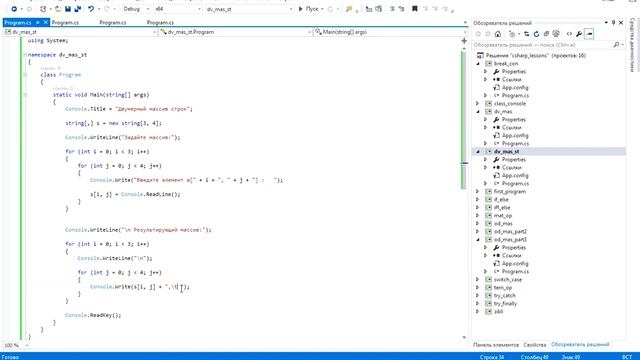
Task: Open the x64 platform dropdown
Action: click(x=178, y=9)
